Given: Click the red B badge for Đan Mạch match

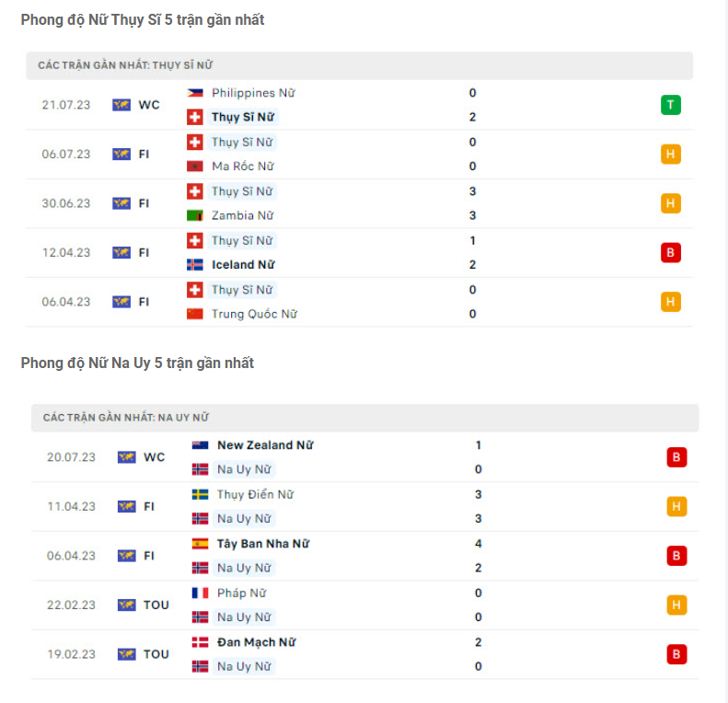Looking at the screenshot, I should pyautogui.click(x=676, y=654).
